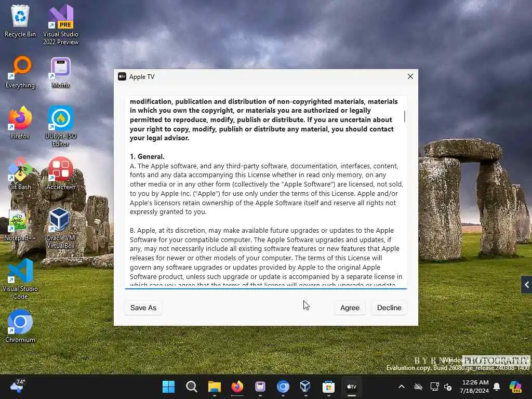Click the Decline button
This screenshot has width=532, height=399.
(x=389, y=308)
